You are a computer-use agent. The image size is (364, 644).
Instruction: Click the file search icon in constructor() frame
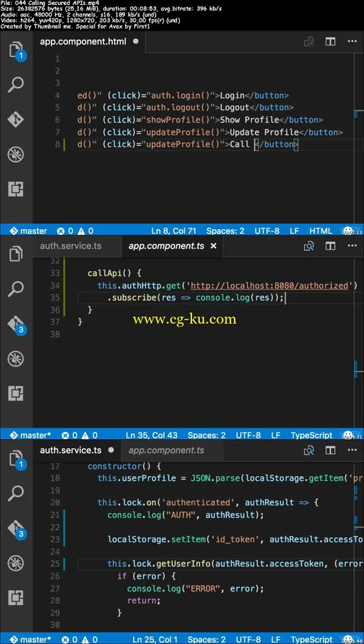click(309, 450)
